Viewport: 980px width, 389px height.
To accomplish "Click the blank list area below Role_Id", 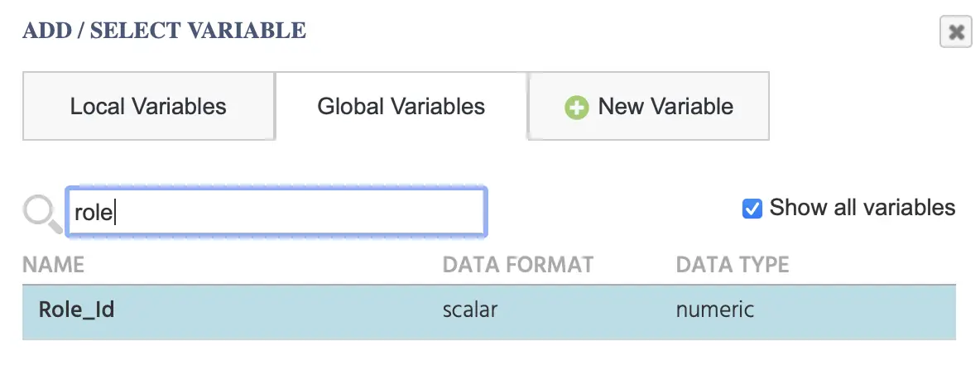I will coord(488,364).
